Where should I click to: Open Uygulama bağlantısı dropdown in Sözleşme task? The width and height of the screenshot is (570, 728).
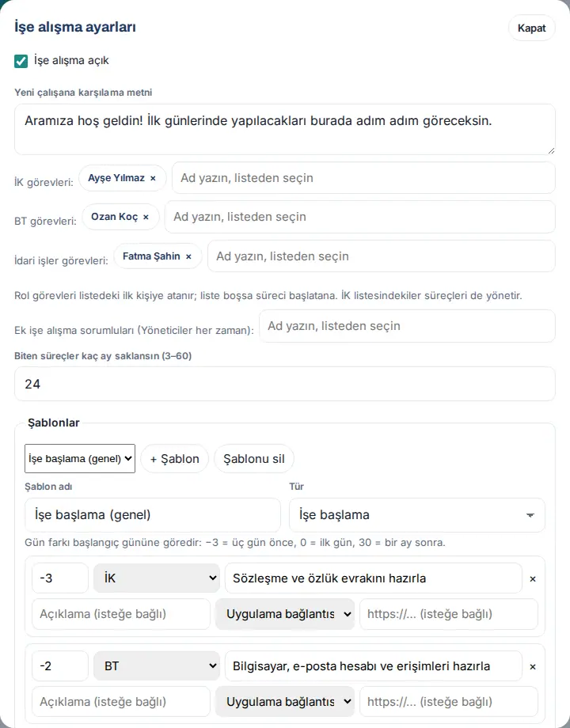285,614
